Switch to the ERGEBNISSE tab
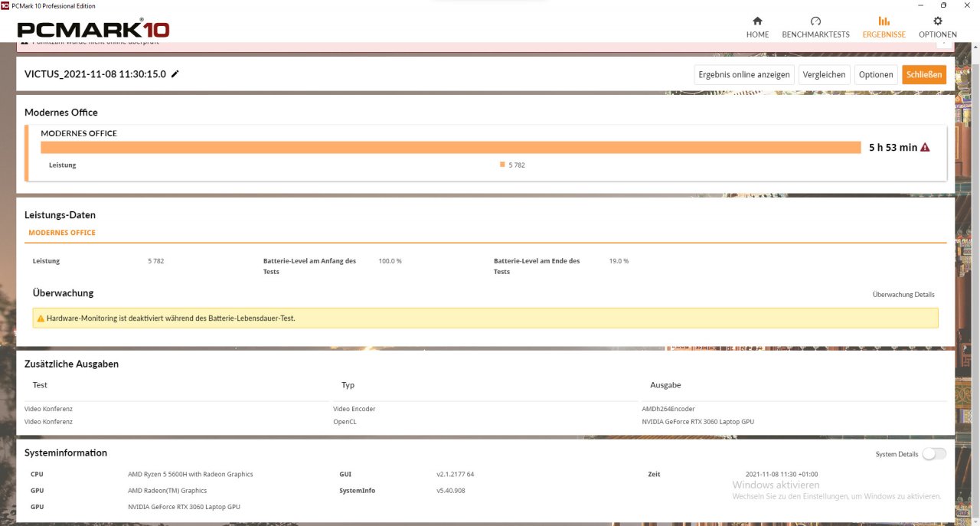The image size is (980, 526). point(884,27)
